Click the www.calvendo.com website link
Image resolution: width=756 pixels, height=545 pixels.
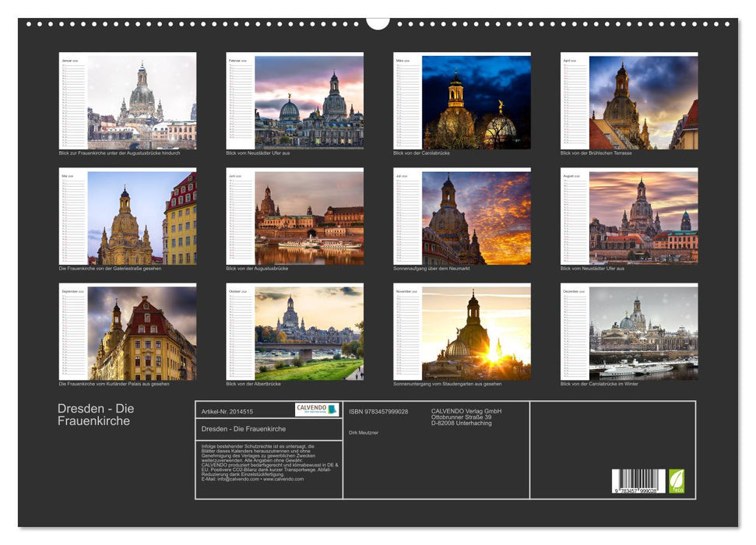pyautogui.click(x=283, y=477)
